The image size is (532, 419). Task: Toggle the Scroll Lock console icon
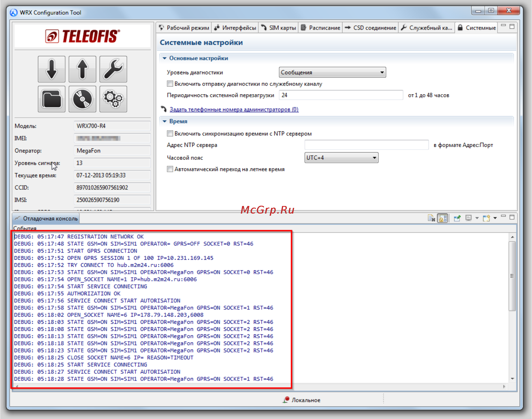443,218
